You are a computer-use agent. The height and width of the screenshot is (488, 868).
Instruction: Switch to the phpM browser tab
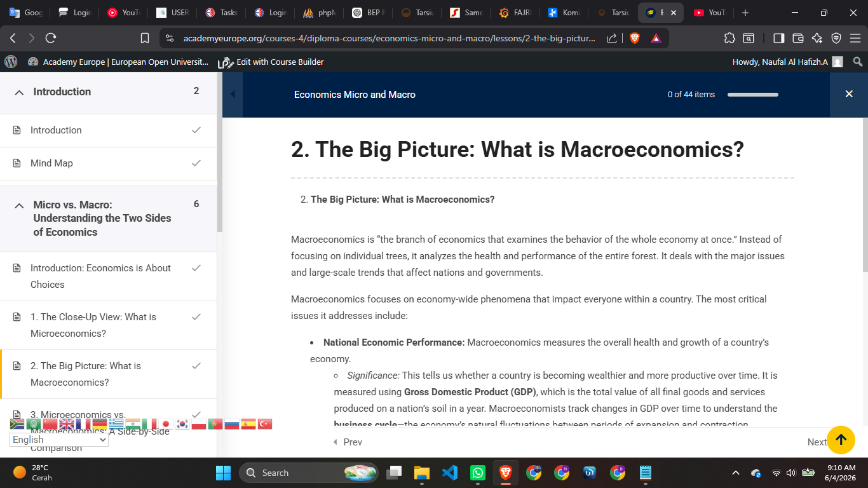(320, 13)
